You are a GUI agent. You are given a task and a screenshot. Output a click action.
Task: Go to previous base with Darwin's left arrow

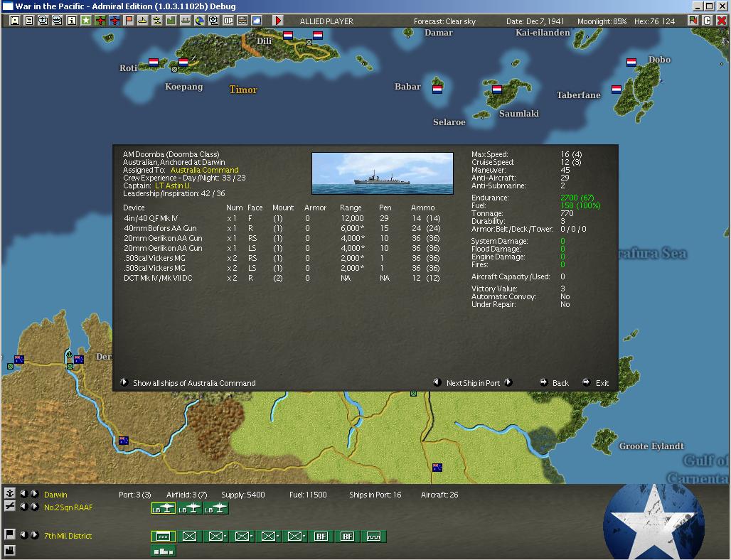click(x=23, y=494)
